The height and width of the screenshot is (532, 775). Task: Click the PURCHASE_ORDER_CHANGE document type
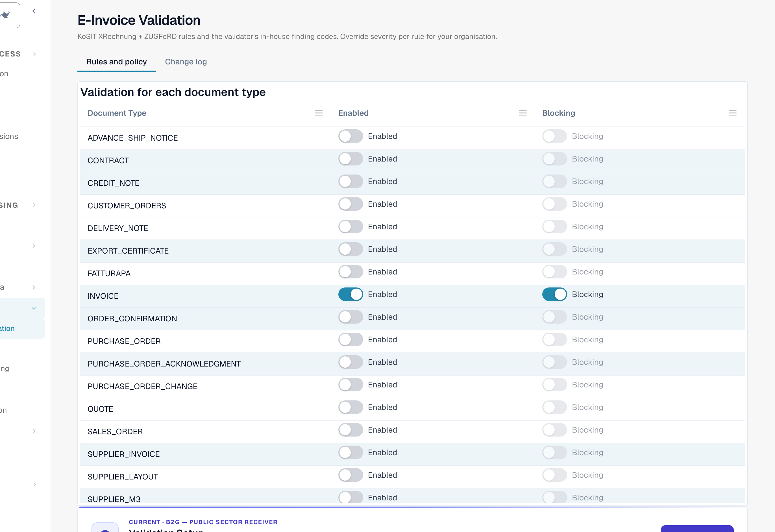click(x=142, y=386)
